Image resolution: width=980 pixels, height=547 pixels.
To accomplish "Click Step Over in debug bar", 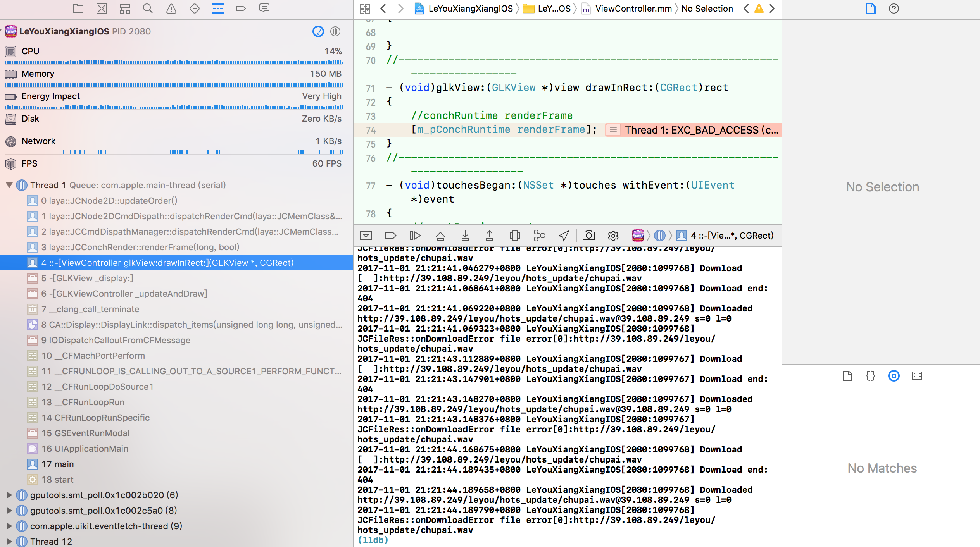I will click(x=440, y=236).
